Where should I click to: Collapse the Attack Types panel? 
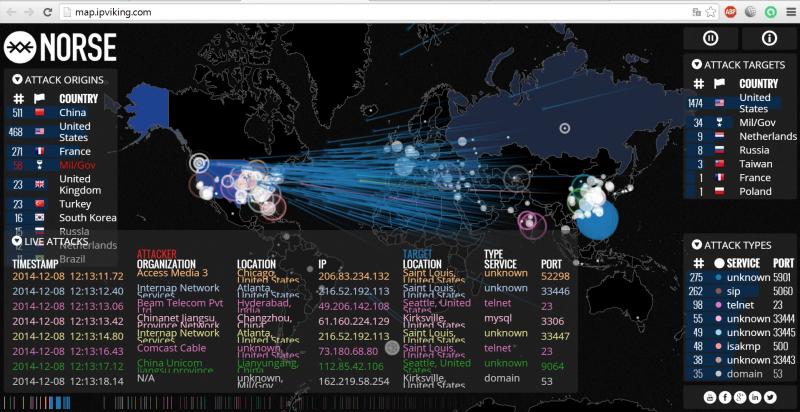[697, 245]
